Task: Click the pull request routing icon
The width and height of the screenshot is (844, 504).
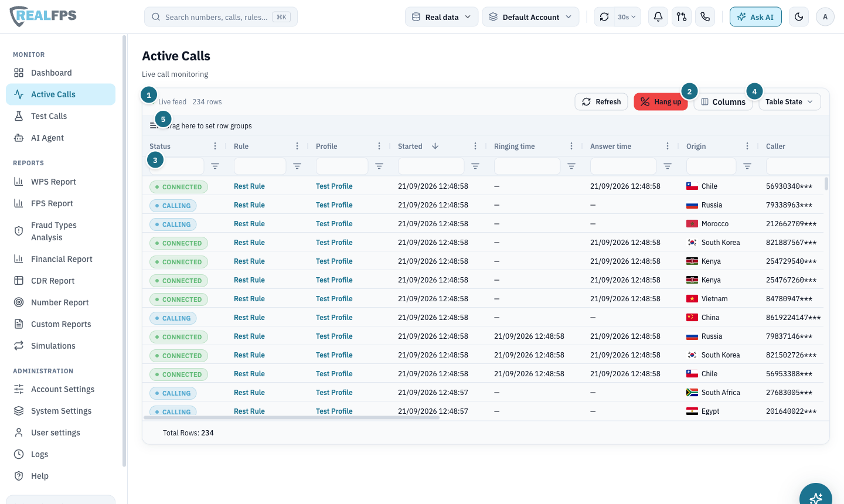Action: [x=682, y=17]
